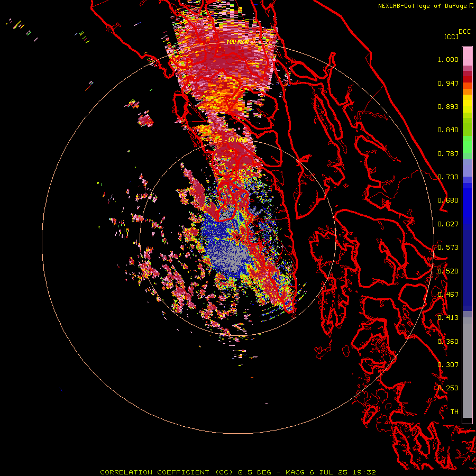The height and width of the screenshot is (476, 476).
Task: Select the 0.573 scale value
Action: coord(448,248)
